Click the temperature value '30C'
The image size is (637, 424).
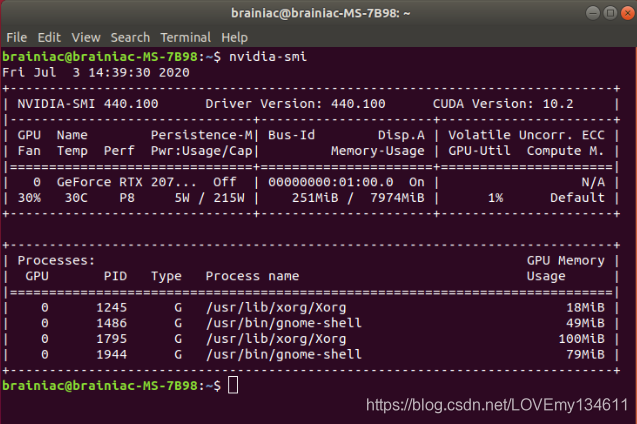point(76,198)
